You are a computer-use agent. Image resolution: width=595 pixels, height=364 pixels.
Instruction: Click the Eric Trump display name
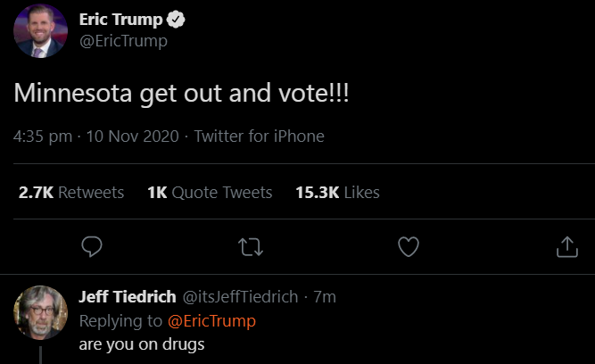120,20
